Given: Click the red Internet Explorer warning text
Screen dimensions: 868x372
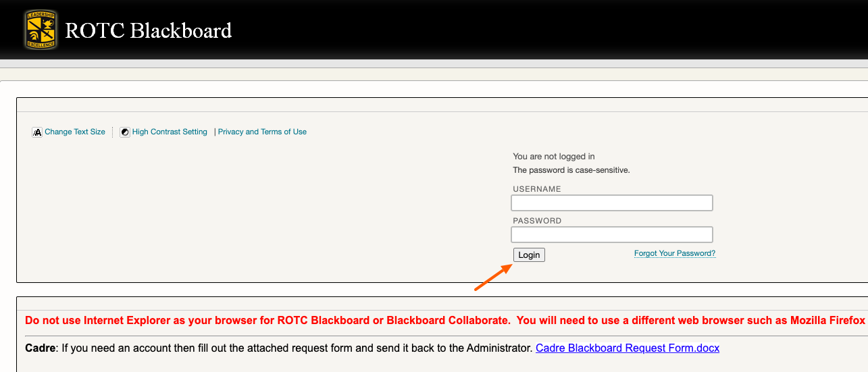Looking at the screenshot, I should (x=446, y=320).
